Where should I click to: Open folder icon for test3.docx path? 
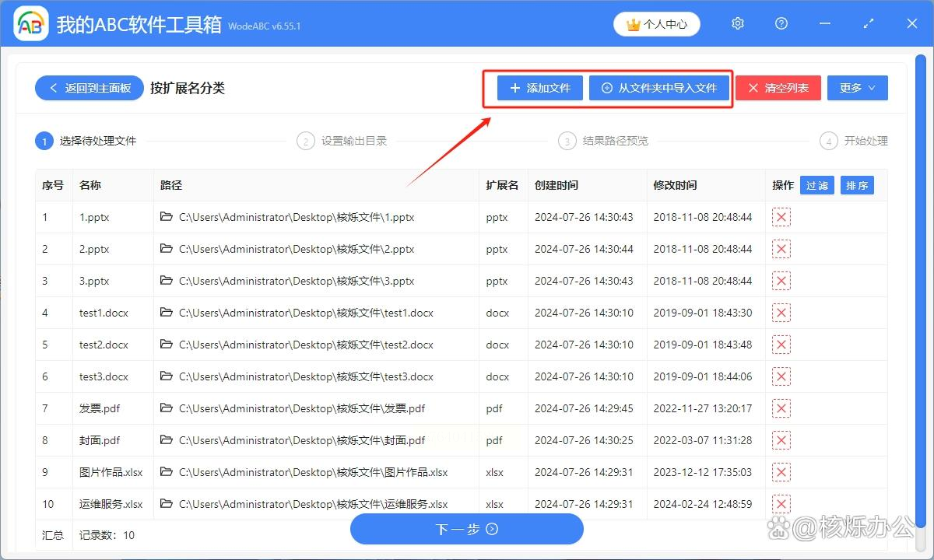[x=166, y=376]
